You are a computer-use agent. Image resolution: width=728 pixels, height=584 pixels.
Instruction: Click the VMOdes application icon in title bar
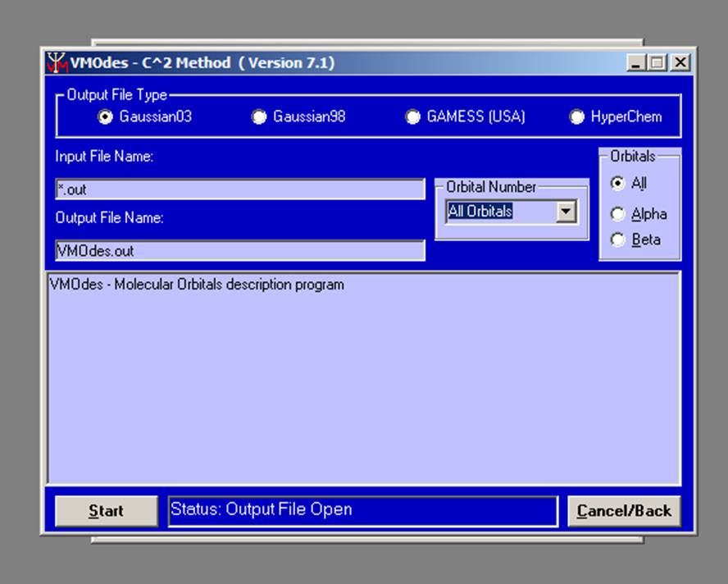point(57,62)
